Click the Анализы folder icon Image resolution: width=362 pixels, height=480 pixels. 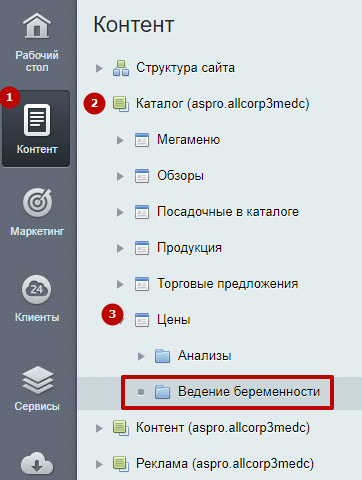(163, 356)
